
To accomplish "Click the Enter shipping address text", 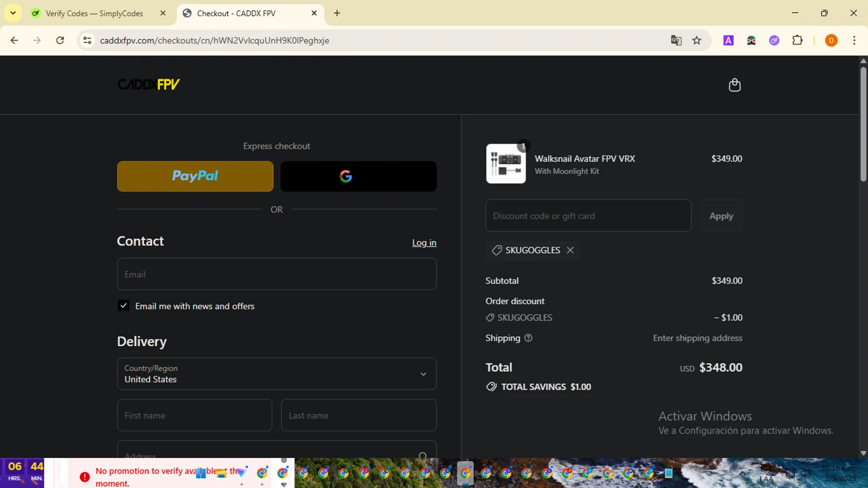I will point(697,338).
